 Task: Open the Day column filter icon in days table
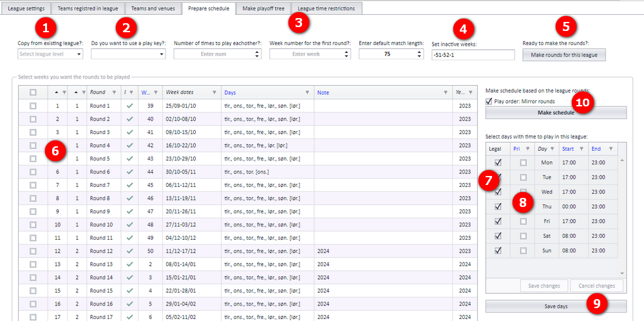point(553,149)
